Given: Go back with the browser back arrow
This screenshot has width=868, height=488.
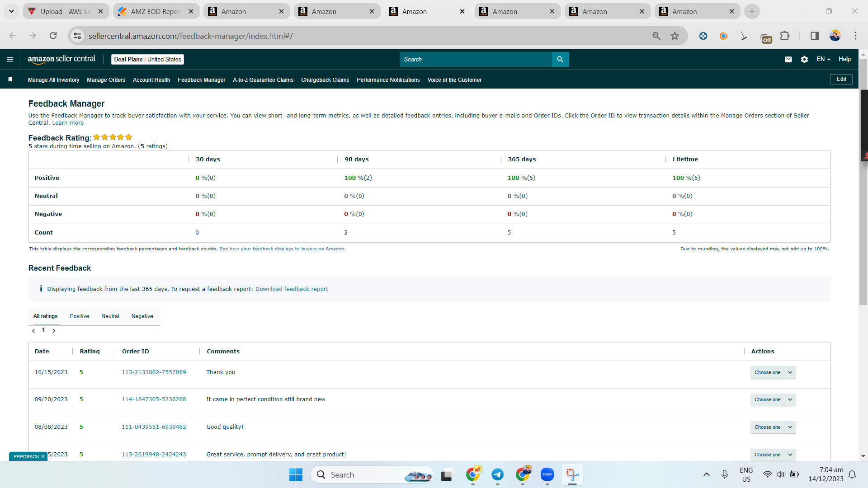Looking at the screenshot, I should (13, 36).
